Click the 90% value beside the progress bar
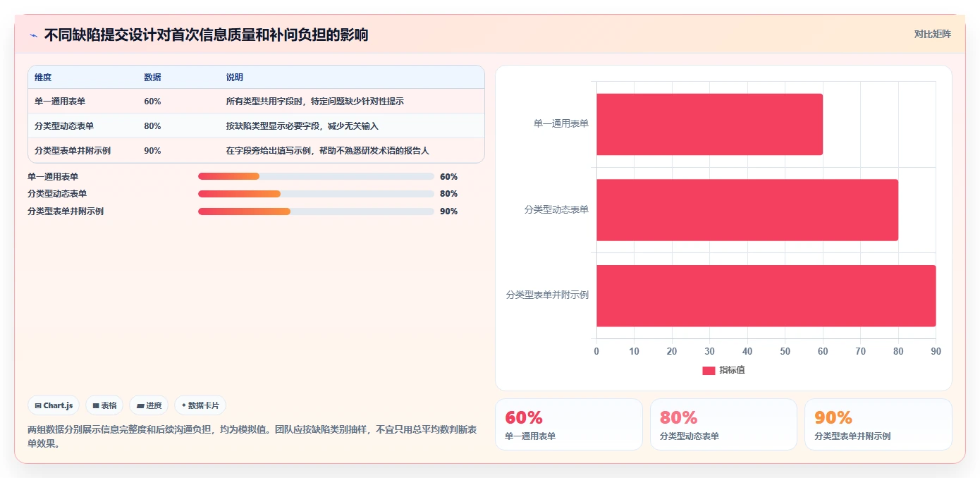Viewport: 980px width, 478px height. tap(448, 212)
